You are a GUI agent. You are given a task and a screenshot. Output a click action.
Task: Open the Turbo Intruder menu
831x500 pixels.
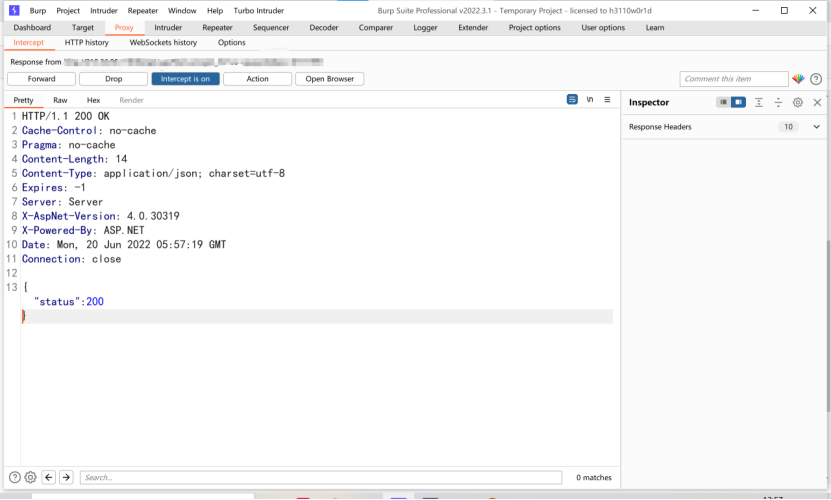point(259,11)
